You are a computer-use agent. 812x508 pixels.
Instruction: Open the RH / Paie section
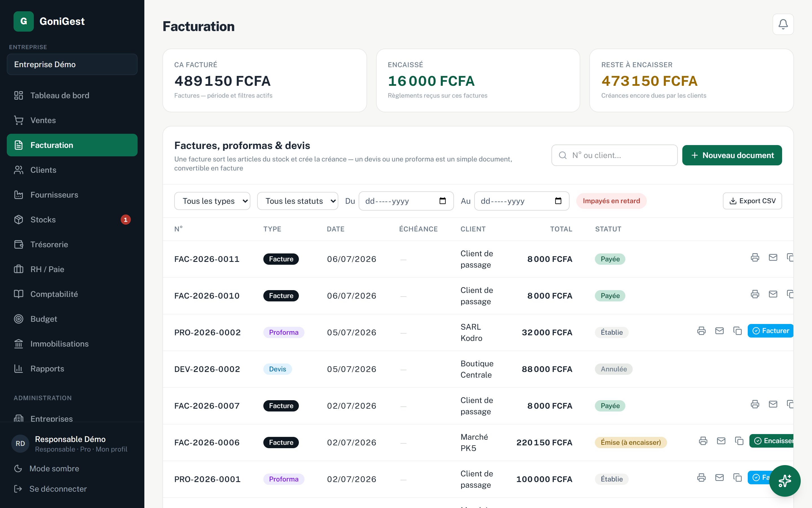point(72,269)
